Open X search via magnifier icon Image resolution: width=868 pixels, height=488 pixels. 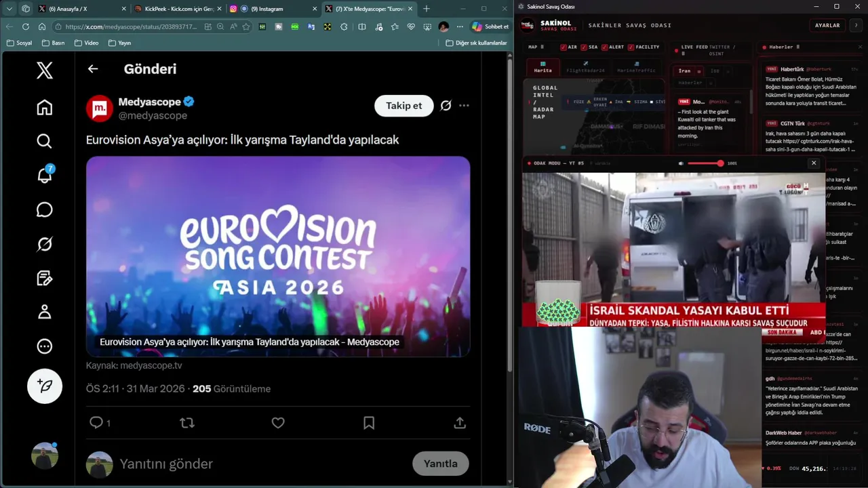point(45,141)
